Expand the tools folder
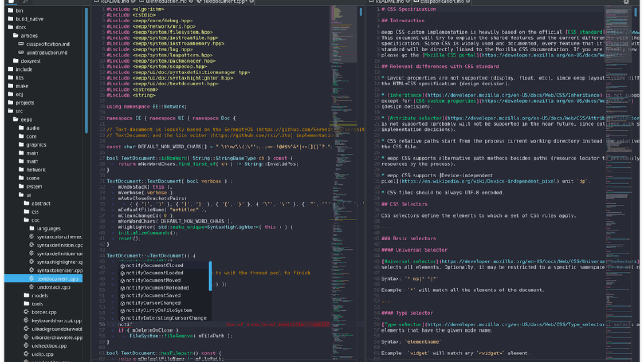 (x=26, y=303)
